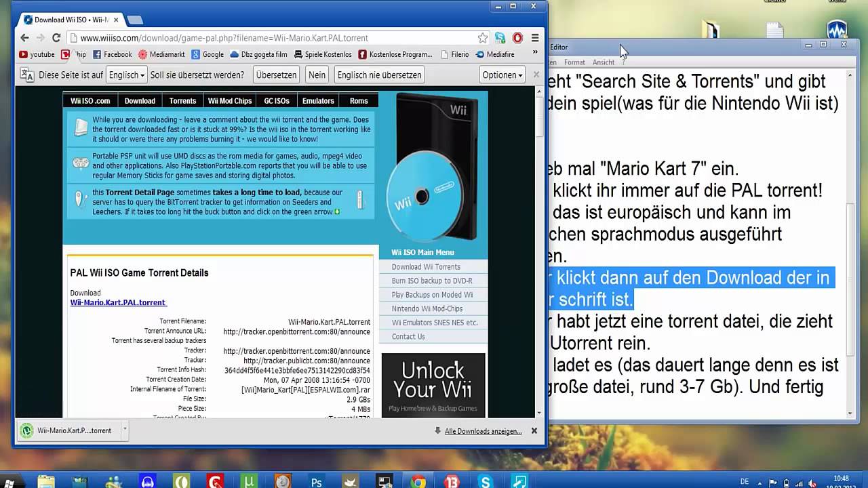Open Windows Explorer folder on taskbar
Viewport: 868px width, 488px height.
pos(46,482)
